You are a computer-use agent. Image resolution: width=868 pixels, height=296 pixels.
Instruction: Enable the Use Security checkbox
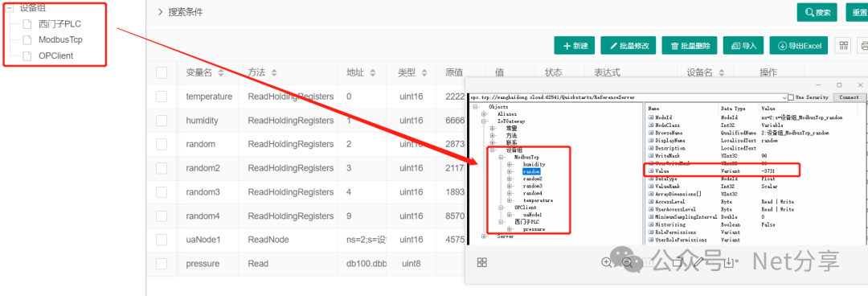(791, 97)
